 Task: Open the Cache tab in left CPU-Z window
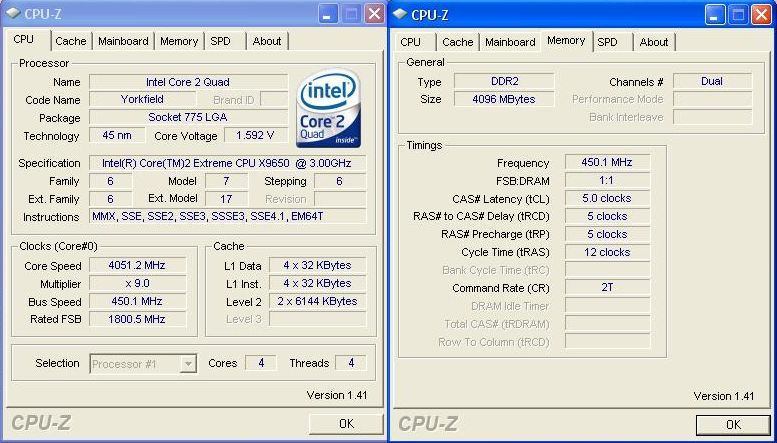click(x=71, y=42)
